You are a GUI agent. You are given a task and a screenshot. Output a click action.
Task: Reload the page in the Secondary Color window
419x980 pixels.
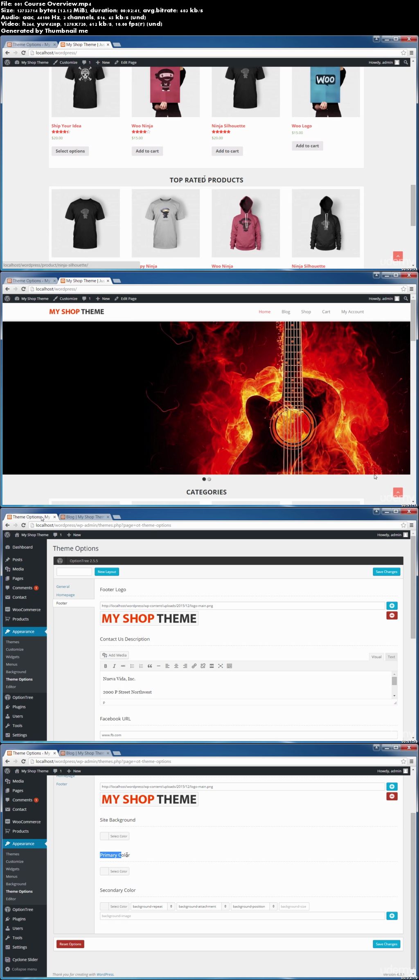coord(23,761)
